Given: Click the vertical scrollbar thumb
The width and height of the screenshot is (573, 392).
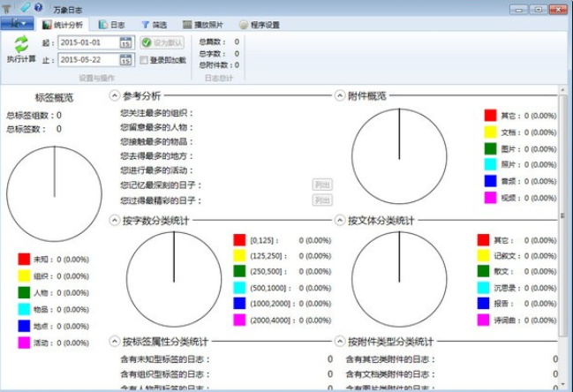Looking at the screenshot, I should coord(562,215).
